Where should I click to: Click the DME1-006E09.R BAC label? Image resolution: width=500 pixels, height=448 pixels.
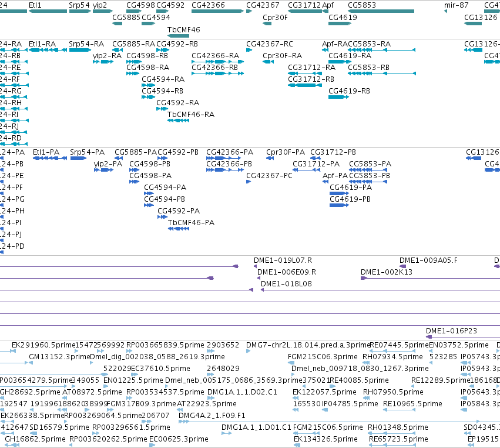[x=287, y=272]
